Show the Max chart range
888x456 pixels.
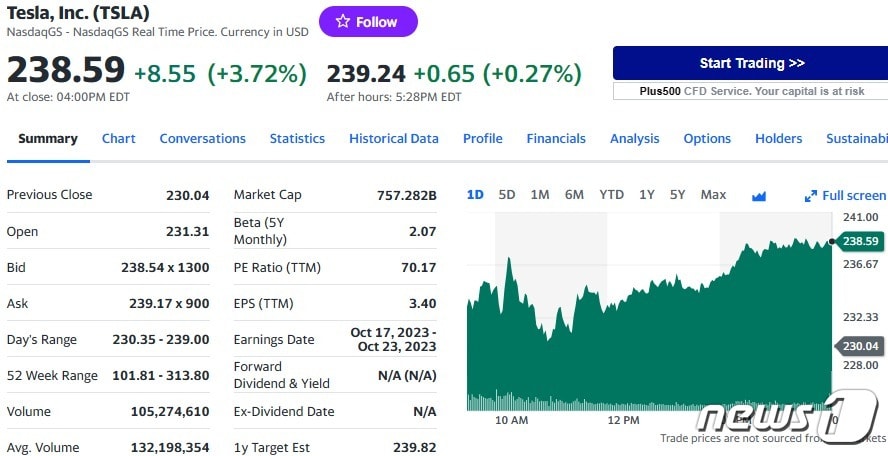[x=713, y=195]
